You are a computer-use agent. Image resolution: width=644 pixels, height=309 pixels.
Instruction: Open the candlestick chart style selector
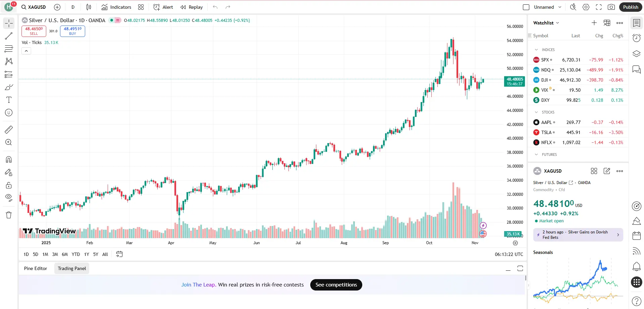pyautogui.click(x=89, y=7)
